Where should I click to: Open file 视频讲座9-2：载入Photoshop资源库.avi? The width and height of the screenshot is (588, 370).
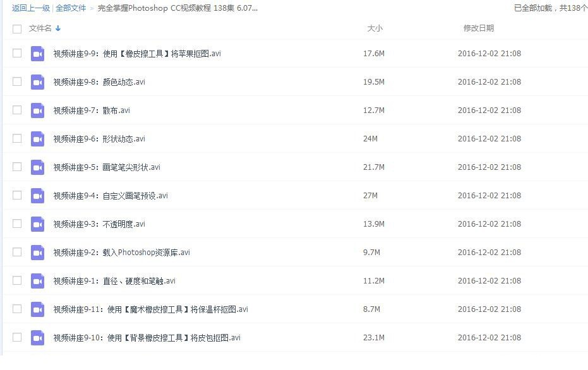122,253
